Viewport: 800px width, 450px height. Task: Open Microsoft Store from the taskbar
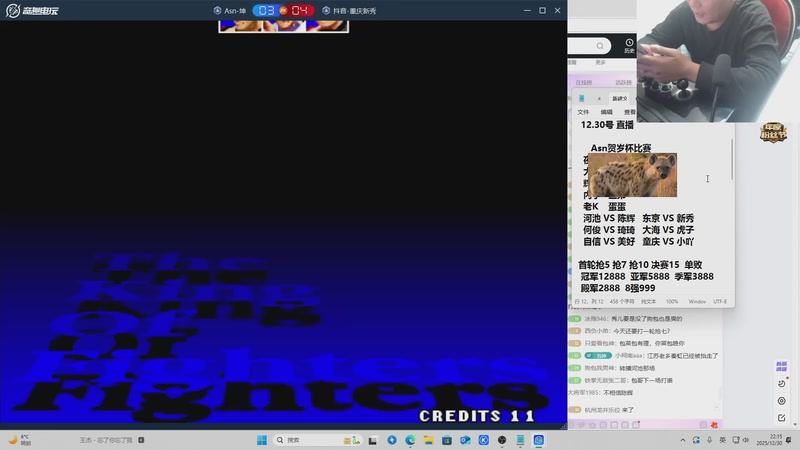coord(446,440)
